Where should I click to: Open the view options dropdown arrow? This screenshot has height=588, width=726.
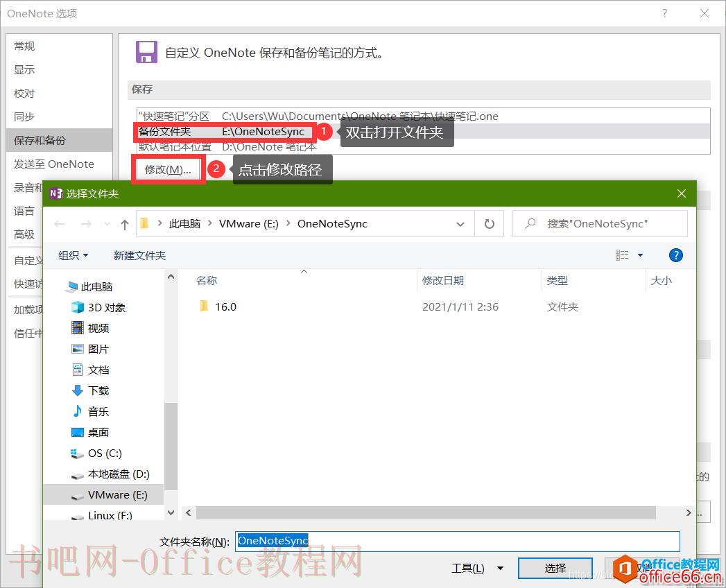640,255
